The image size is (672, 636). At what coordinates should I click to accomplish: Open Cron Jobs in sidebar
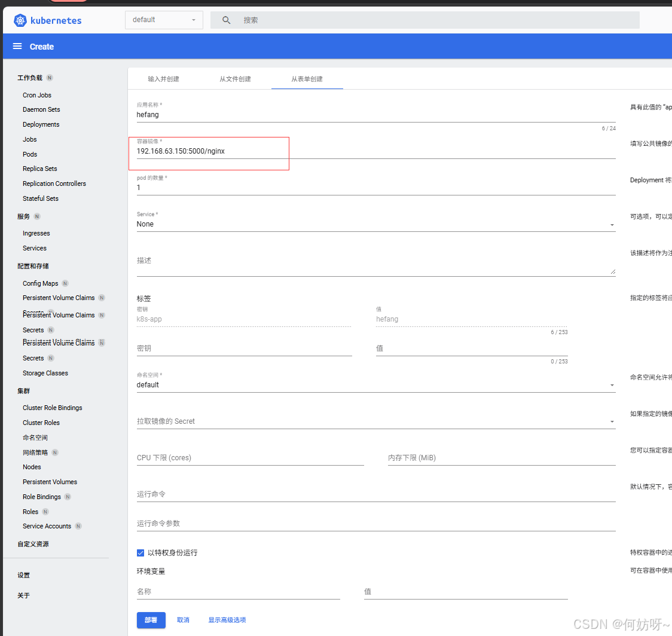pyautogui.click(x=37, y=95)
